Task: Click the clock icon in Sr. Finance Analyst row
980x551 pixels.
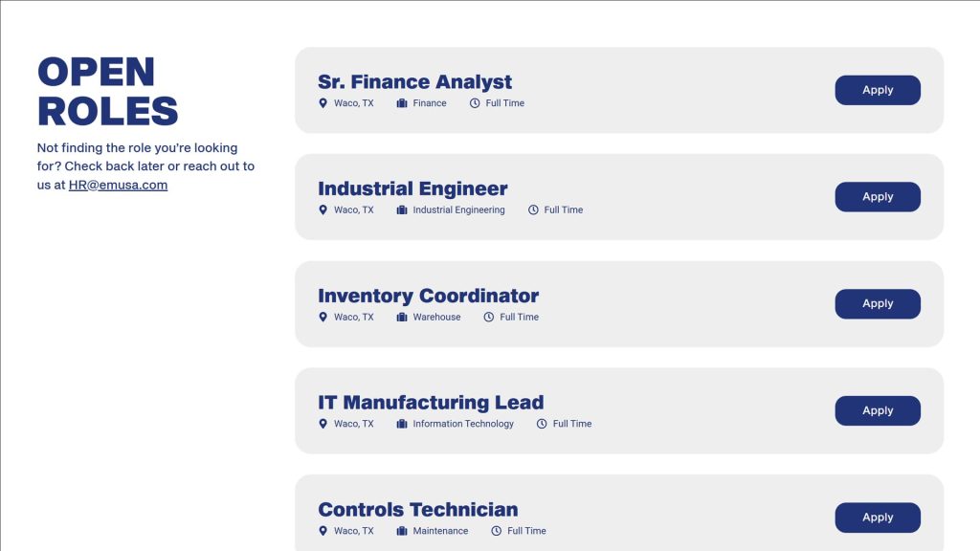Action: click(475, 103)
